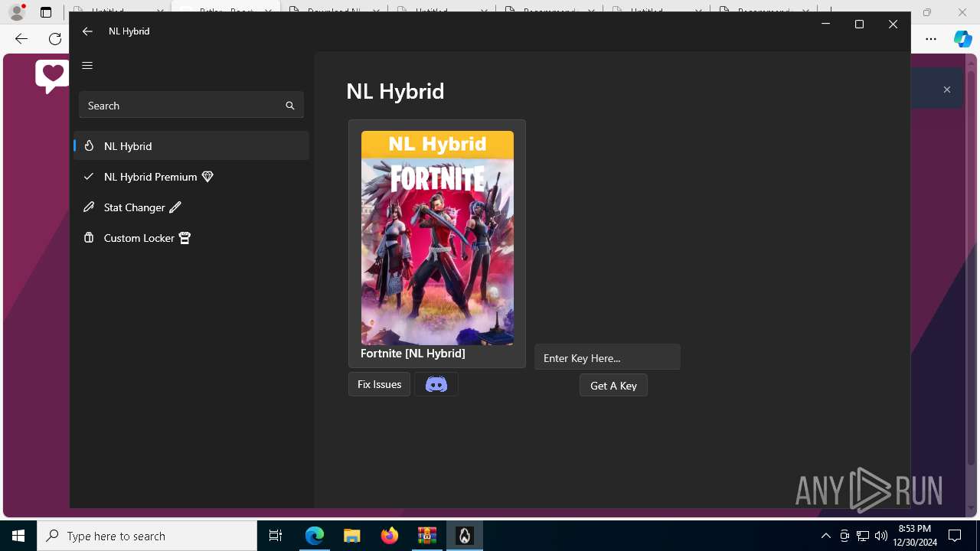
Task: Select NL Hybrid in the sidebar
Action: pyautogui.click(x=191, y=145)
